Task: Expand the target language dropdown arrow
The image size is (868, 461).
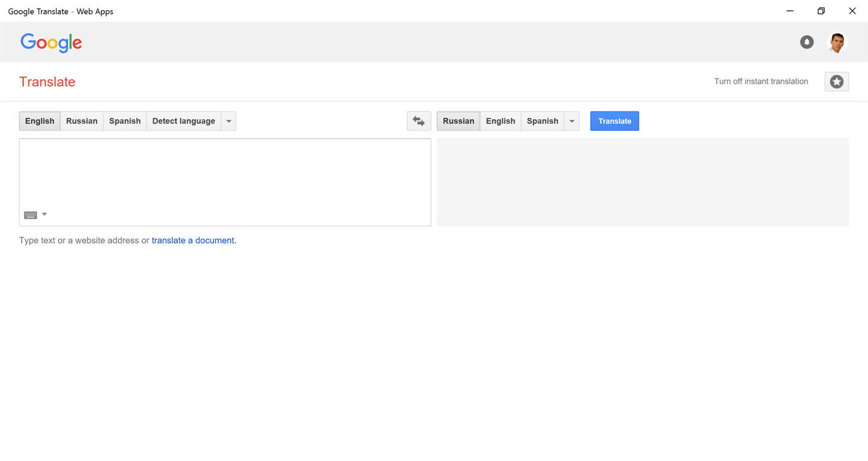Action: (x=571, y=121)
